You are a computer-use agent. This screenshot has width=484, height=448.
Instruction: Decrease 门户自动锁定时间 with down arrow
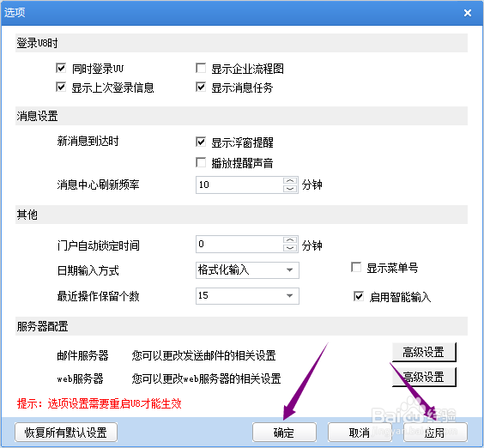click(x=290, y=248)
